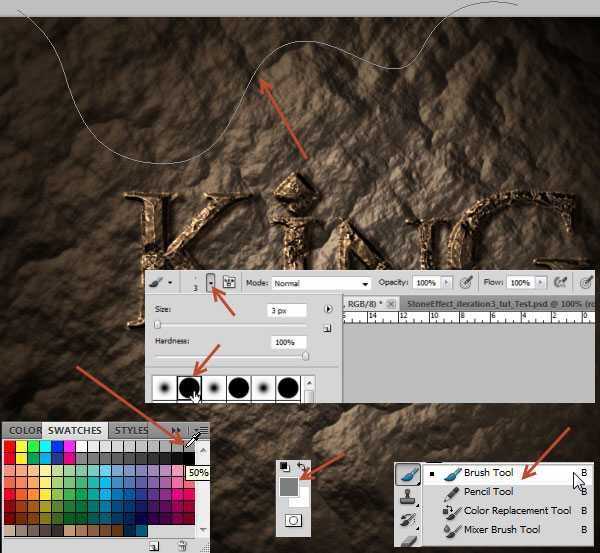Click the Opacity 100% input field

(425, 284)
